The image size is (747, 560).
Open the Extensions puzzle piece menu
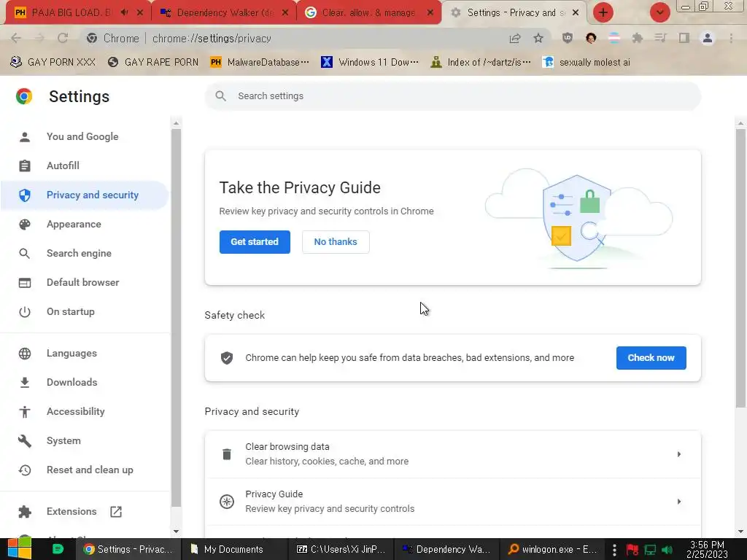tap(637, 38)
